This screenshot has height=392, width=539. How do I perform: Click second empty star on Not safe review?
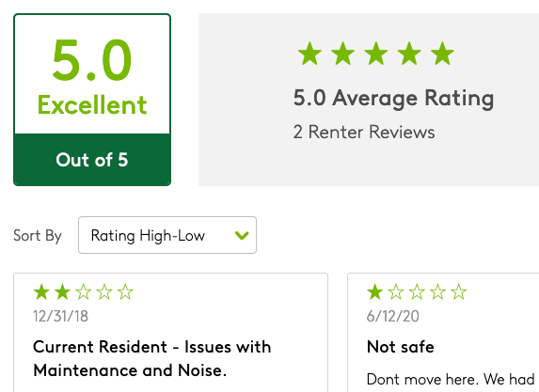point(417,292)
